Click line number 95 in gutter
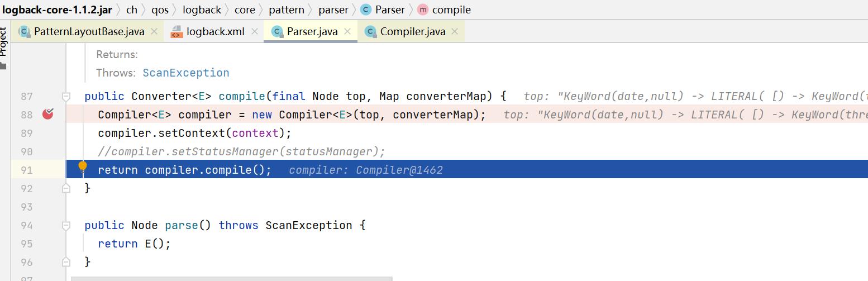Image resolution: width=868 pixels, height=281 pixels. click(27, 244)
